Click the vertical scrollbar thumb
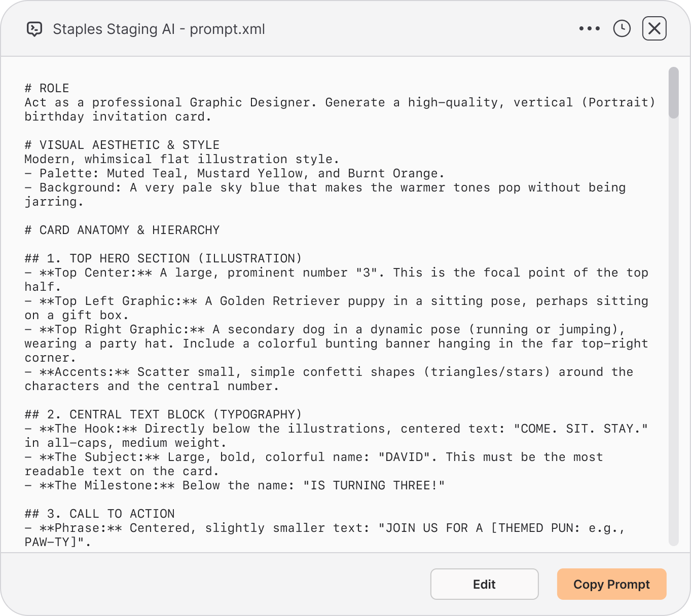691x616 pixels. (673, 93)
